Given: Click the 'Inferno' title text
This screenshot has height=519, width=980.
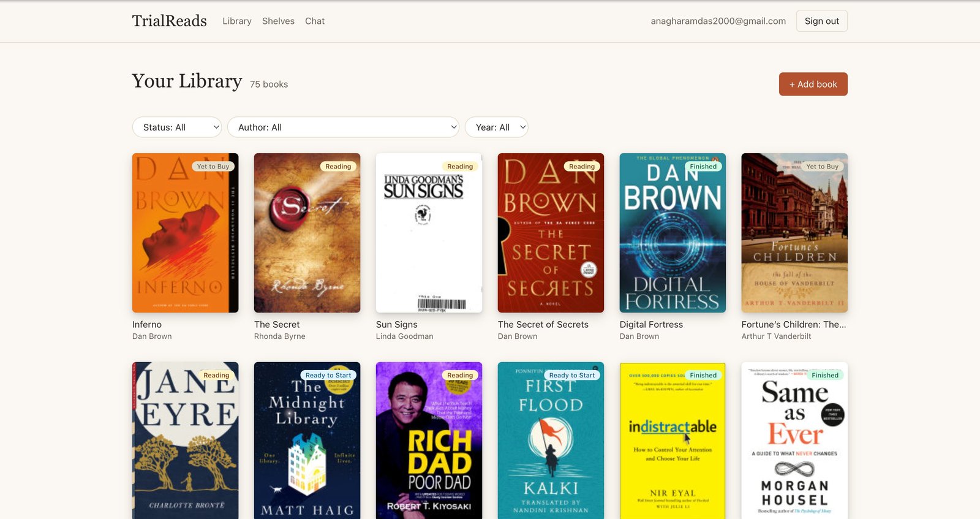Looking at the screenshot, I should point(147,324).
